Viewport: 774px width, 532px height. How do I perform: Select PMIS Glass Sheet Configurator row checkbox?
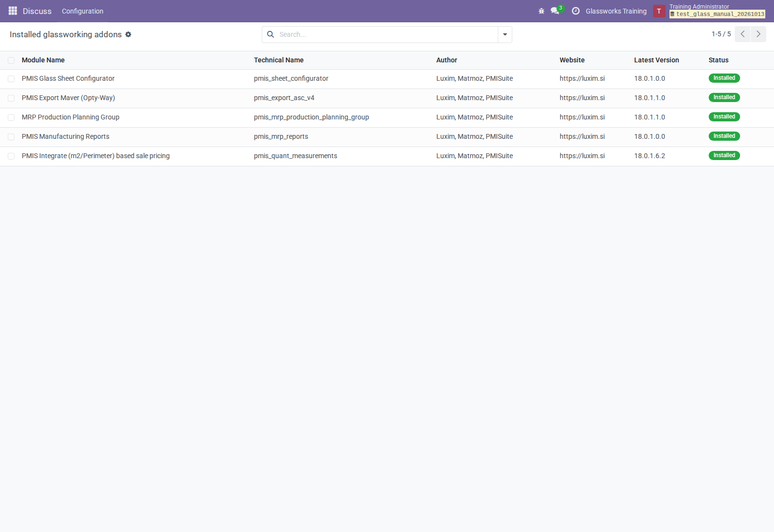[11, 79]
